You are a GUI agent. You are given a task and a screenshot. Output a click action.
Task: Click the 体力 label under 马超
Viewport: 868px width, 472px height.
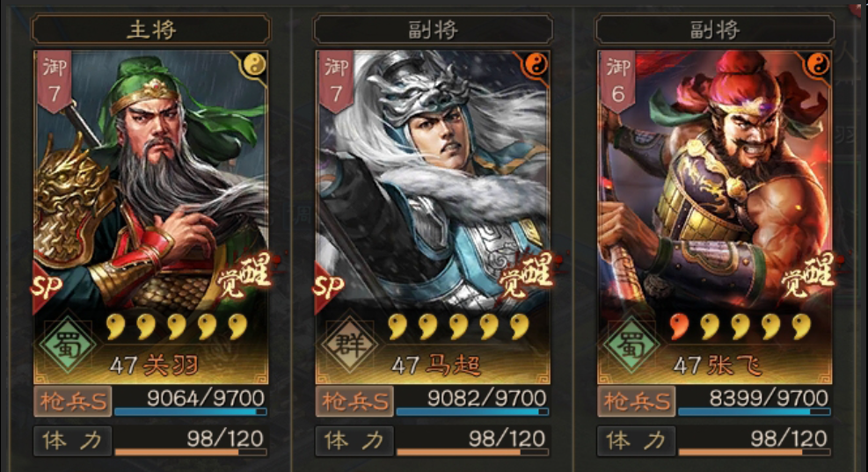coord(354,441)
